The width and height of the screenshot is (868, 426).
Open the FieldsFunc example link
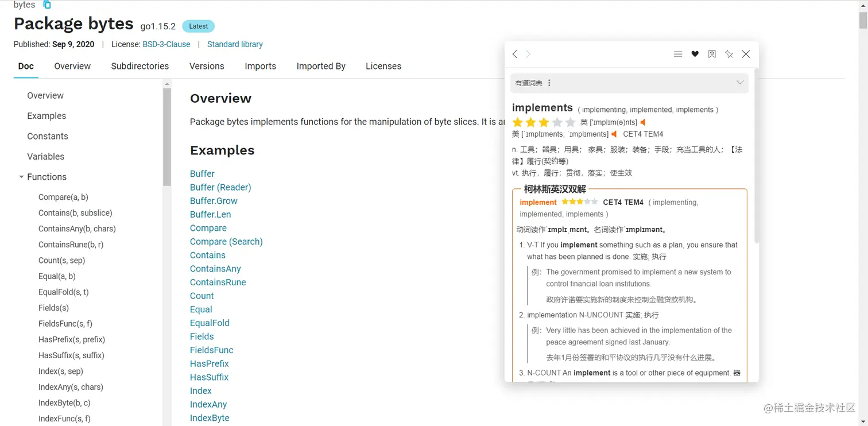212,350
